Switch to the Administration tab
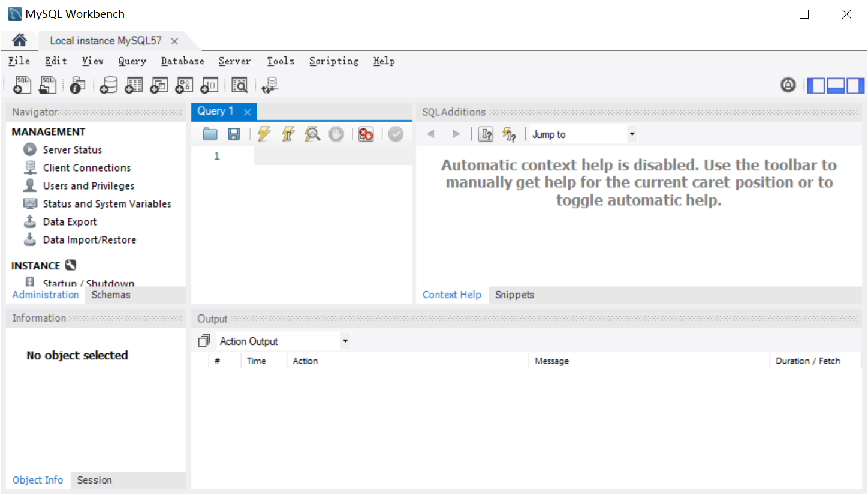The width and height of the screenshot is (868, 495). [x=46, y=295]
